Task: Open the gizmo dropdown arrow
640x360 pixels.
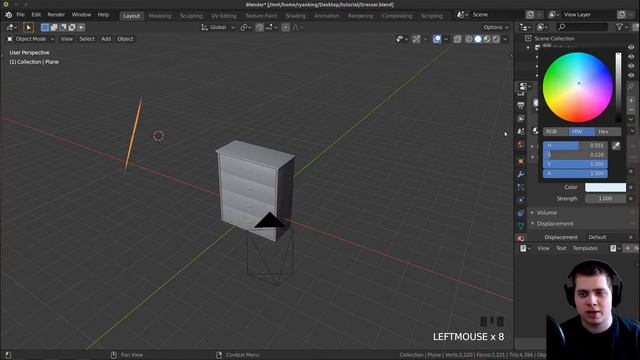Action: coord(424,39)
